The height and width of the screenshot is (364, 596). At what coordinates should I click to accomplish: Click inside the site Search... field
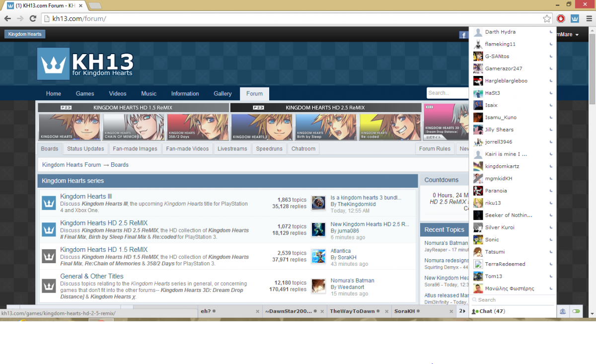(447, 93)
